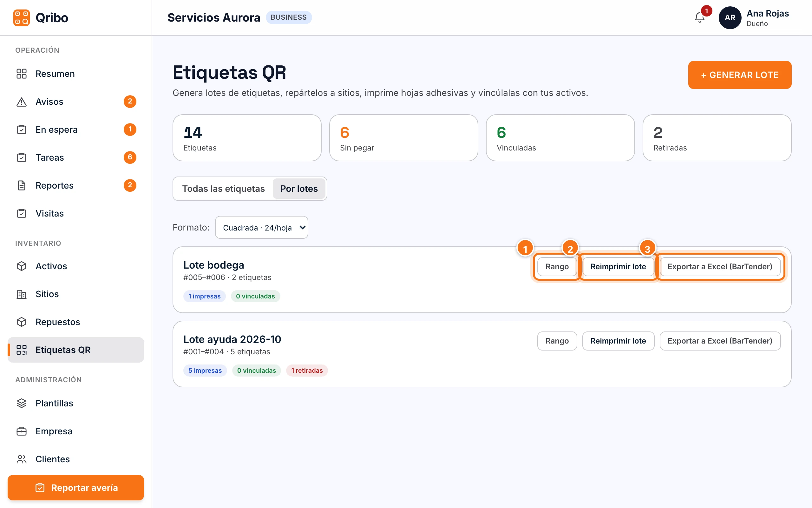
Task: Click the 14 Etiquetas stat card
Action: click(x=247, y=138)
